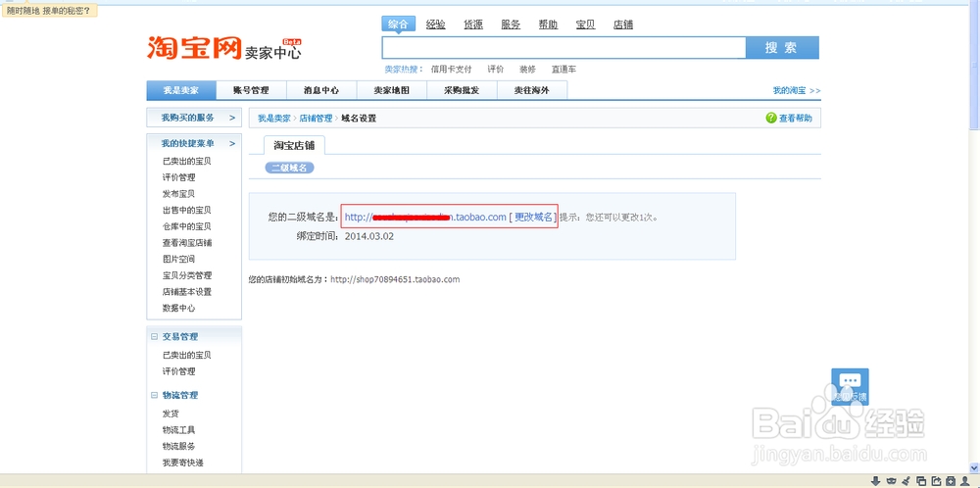Click the download arrow icon in status bar
The width and height of the screenshot is (980, 488).
pyautogui.click(x=875, y=480)
